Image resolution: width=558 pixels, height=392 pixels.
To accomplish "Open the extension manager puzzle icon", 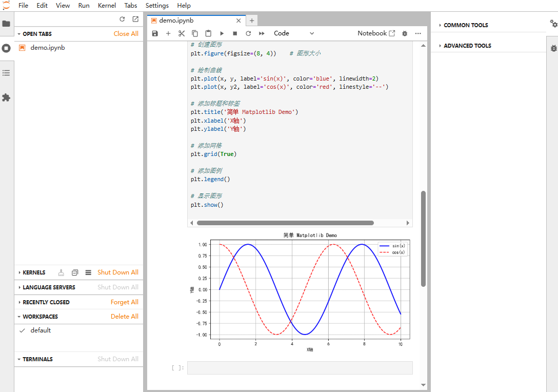I will (x=6, y=97).
